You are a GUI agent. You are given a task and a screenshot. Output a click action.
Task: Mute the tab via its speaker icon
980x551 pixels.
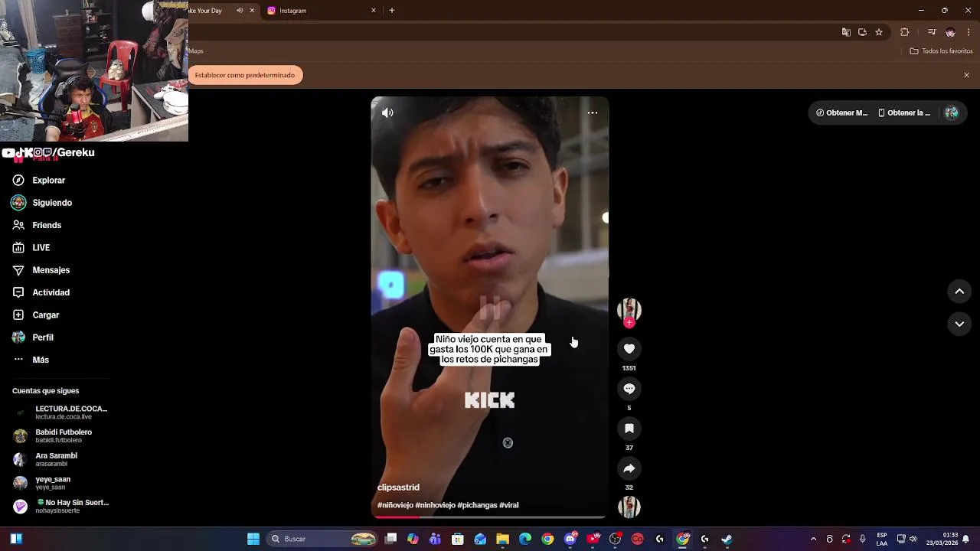point(240,11)
